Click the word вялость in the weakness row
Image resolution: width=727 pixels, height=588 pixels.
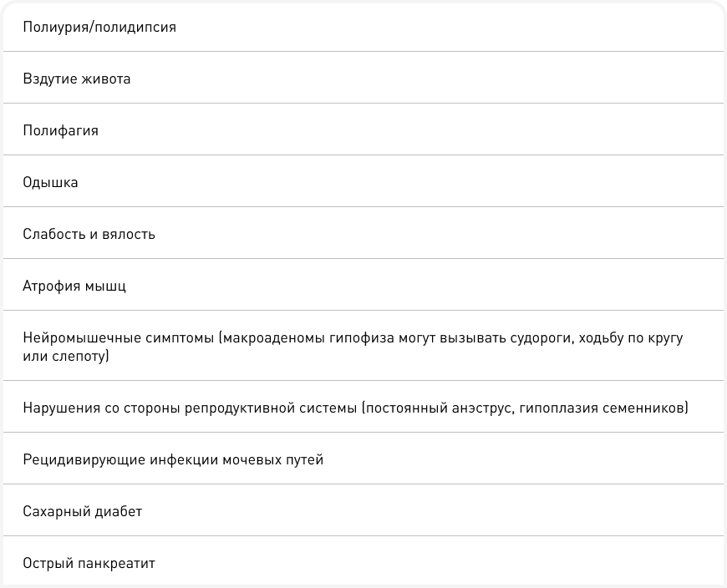pyautogui.click(x=128, y=234)
